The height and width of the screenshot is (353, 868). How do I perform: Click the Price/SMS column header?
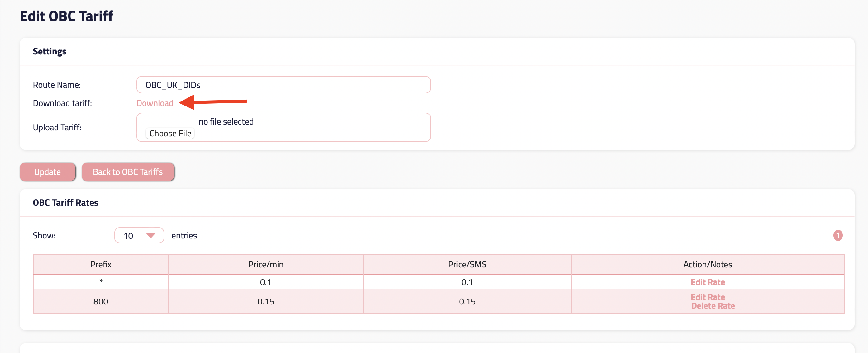point(467,265)
